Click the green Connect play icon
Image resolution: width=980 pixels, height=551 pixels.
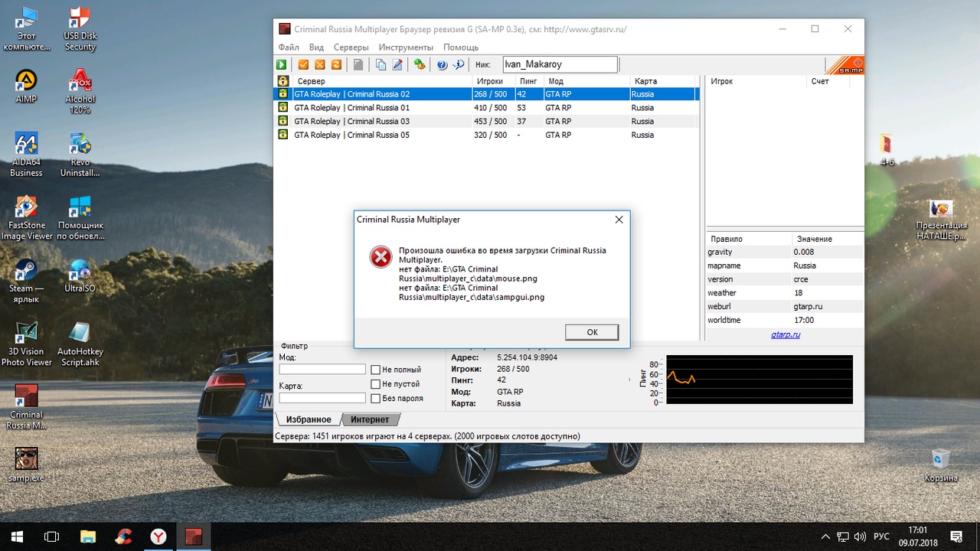[x=282, y=65]
